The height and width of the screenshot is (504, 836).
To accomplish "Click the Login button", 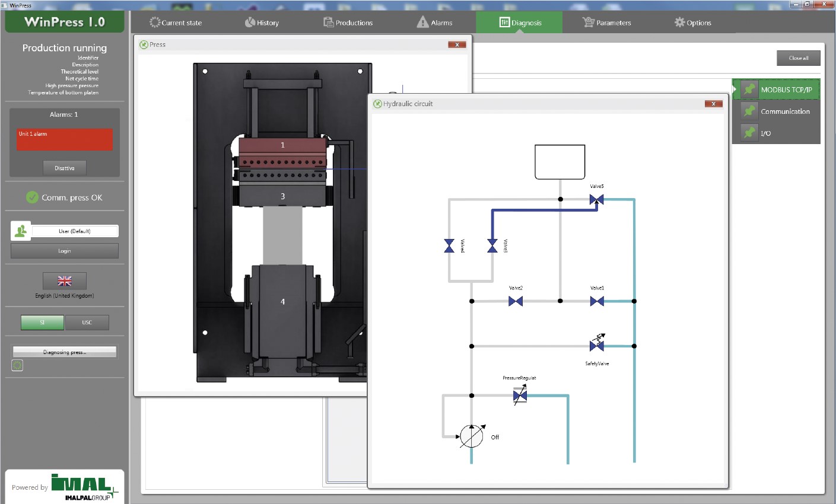I will click(x=65, y=251).
